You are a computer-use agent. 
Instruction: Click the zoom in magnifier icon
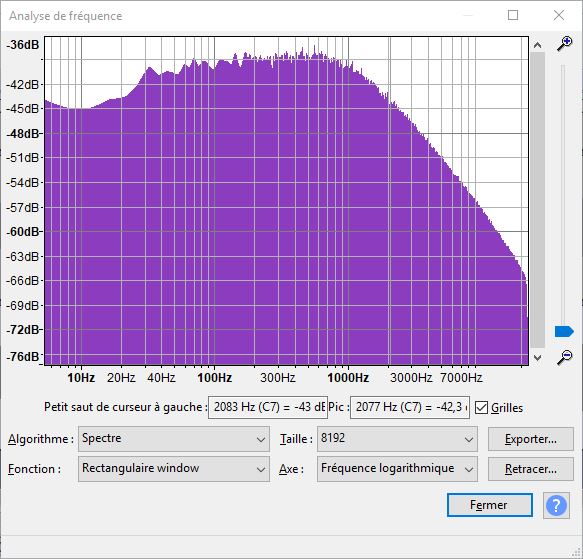[564, 44]
